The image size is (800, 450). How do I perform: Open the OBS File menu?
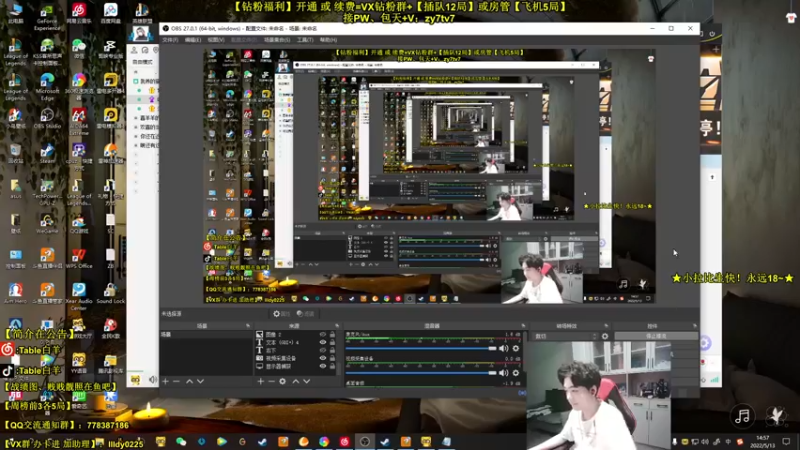[x=170, y=40]
